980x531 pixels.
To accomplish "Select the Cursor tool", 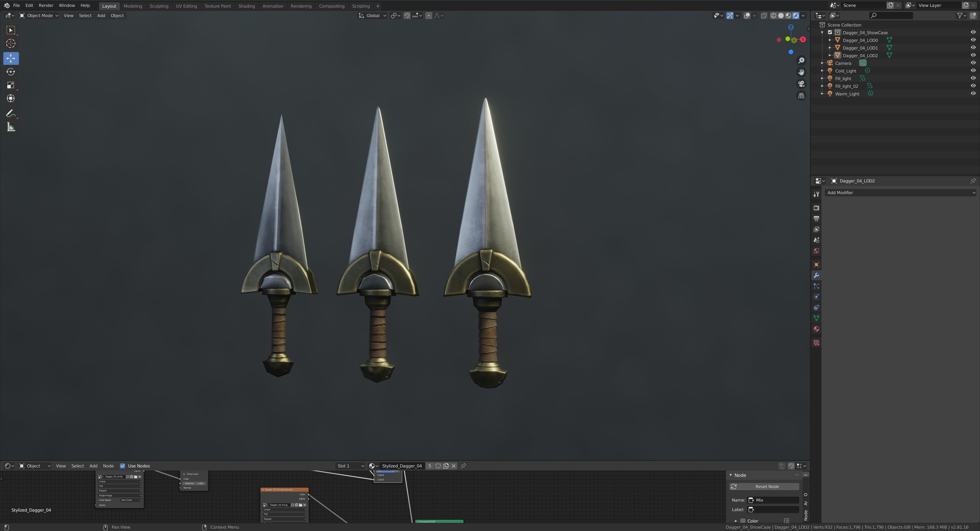I will coord(11,43).
